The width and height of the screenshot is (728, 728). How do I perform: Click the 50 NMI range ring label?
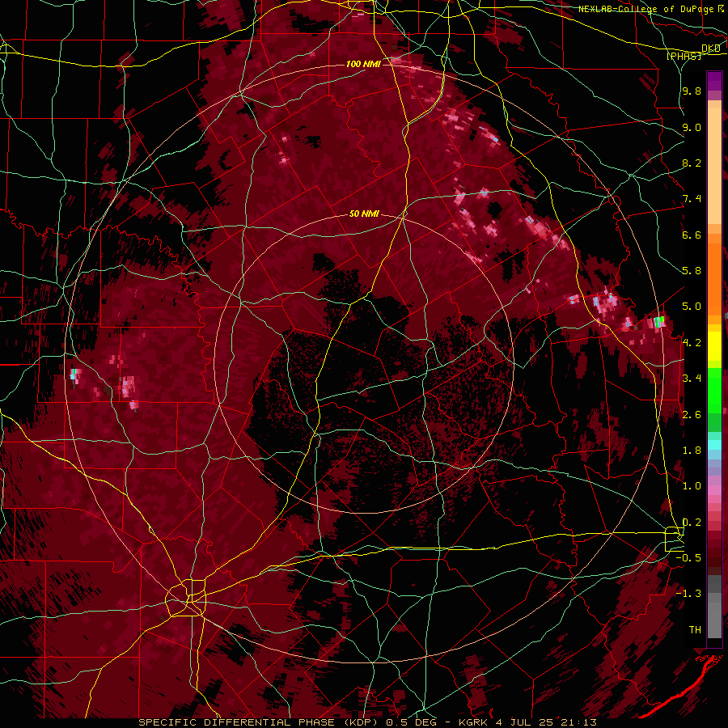point(365,214)
